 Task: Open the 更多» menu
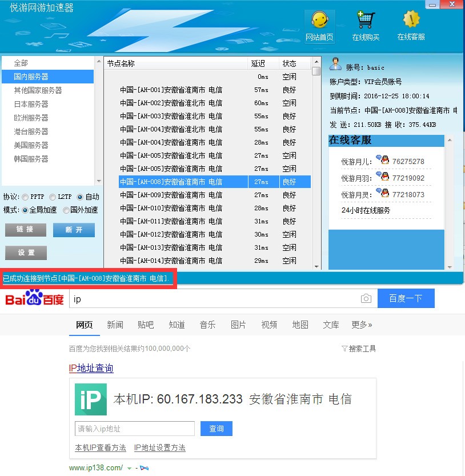click(x=362, y=325)
